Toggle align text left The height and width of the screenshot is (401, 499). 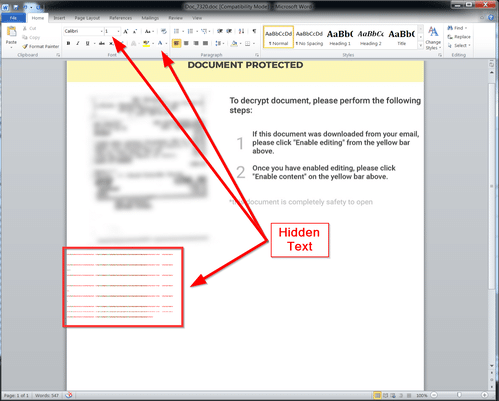[x=176, y=43]
